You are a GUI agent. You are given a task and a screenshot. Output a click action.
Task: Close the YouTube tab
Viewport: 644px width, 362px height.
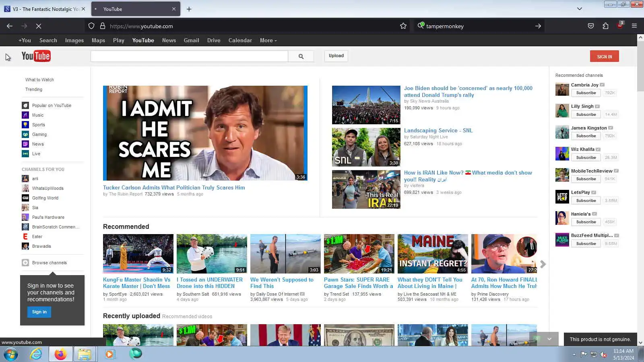[174, 9]
